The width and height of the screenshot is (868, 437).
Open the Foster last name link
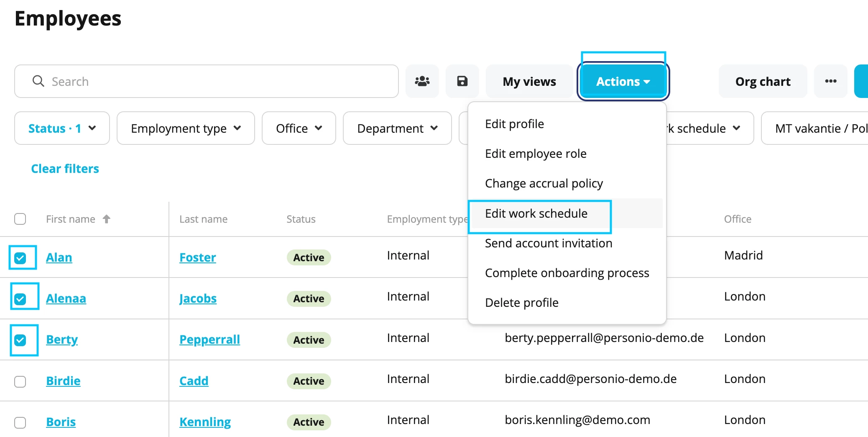point(198,257)
